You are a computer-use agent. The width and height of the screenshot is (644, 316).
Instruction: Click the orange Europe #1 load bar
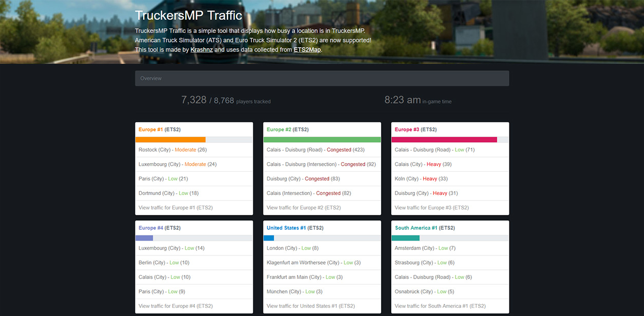click(x=171, y=140)
